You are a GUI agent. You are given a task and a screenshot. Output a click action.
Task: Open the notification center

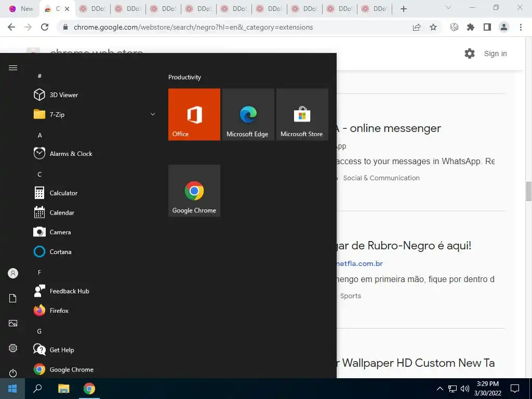pyautogui.click(x=515, y=389)
